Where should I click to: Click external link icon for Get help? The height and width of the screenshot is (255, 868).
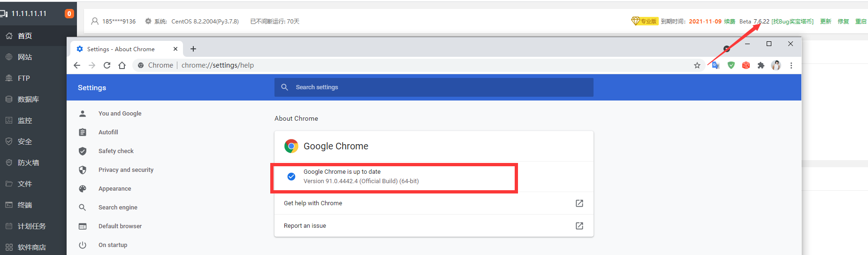point(579,203)
